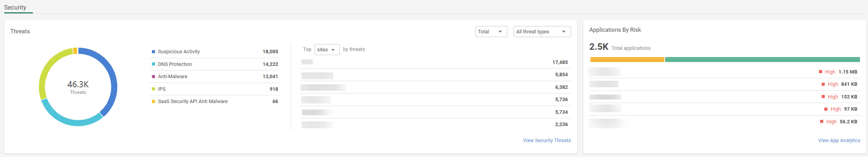Expand the All threat types dropdown

[x=542, y=32]
